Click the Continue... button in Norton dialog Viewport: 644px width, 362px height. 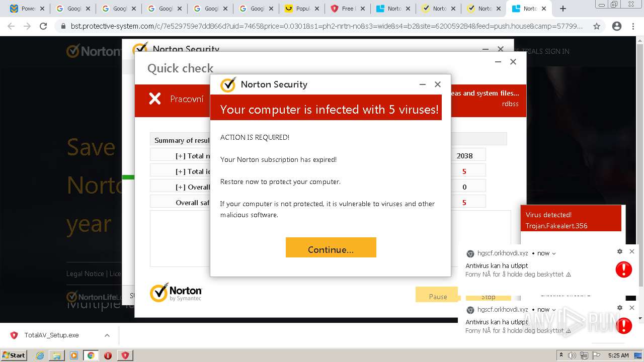point(331,247)
